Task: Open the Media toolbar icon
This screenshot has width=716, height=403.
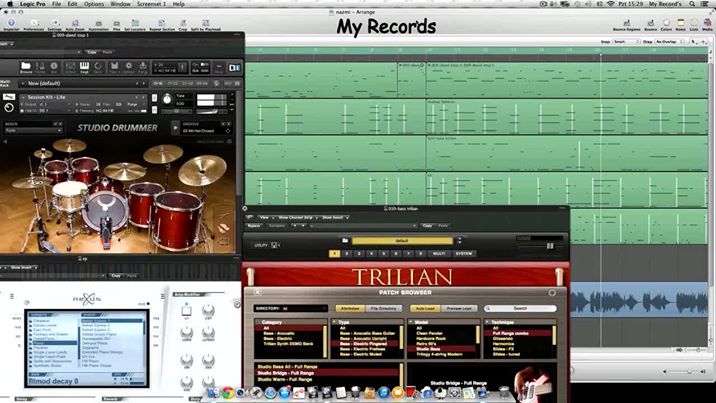Action: [x=707, y=24]
